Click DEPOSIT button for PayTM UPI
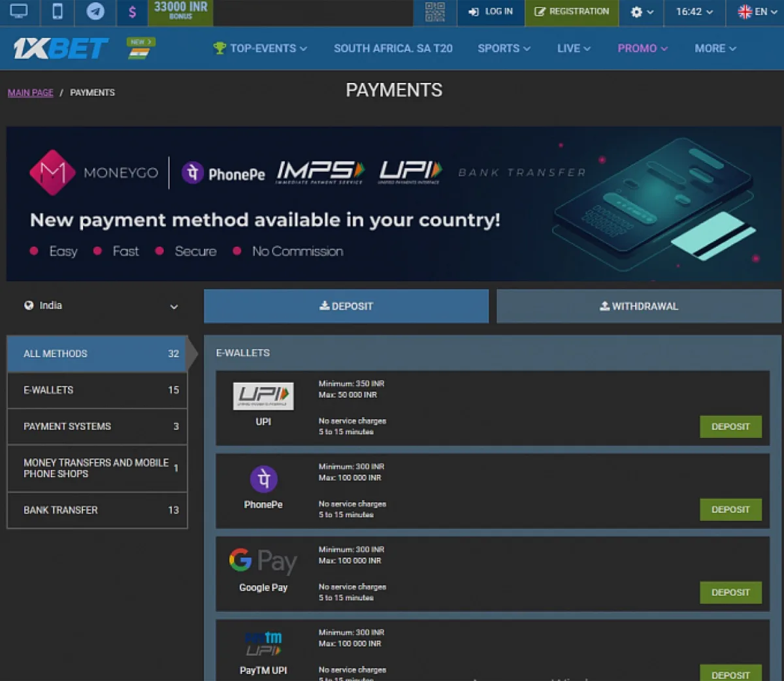This screenshot has height=681, width=784. click(x=730, y=674)
